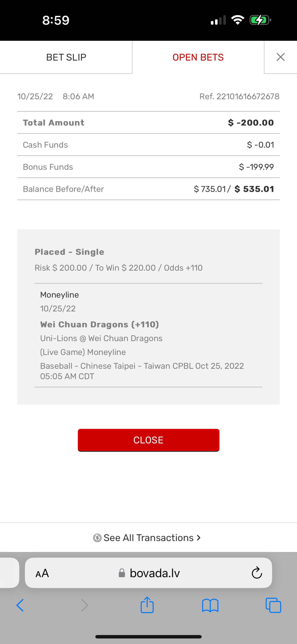297x644 pixels.
Task: Show all open Safari tabs
Action: (273, 605)
